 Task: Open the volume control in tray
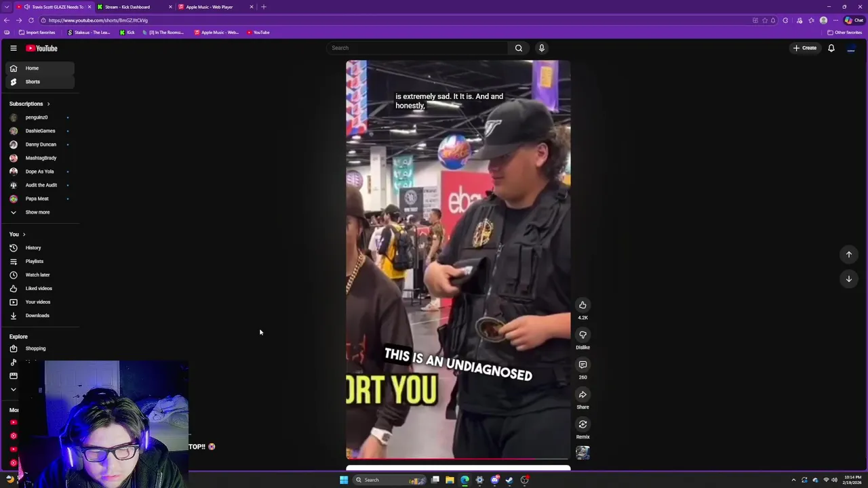[x=834, y=480]
